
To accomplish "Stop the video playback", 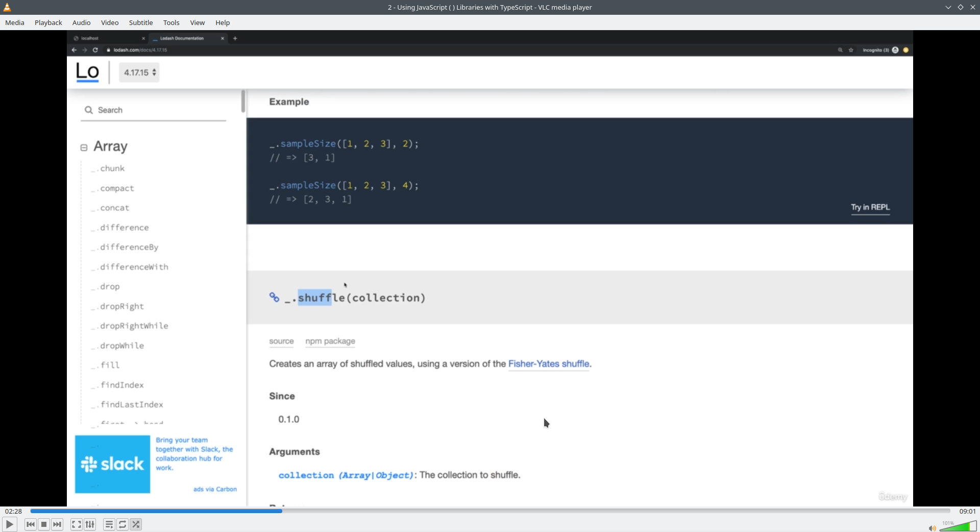I will 44,524.
